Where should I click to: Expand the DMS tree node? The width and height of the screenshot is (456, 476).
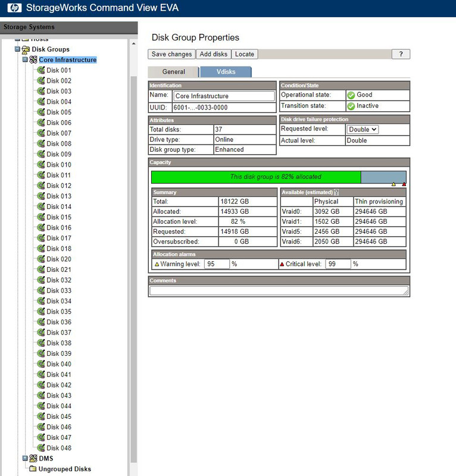[x=25, y=458]
